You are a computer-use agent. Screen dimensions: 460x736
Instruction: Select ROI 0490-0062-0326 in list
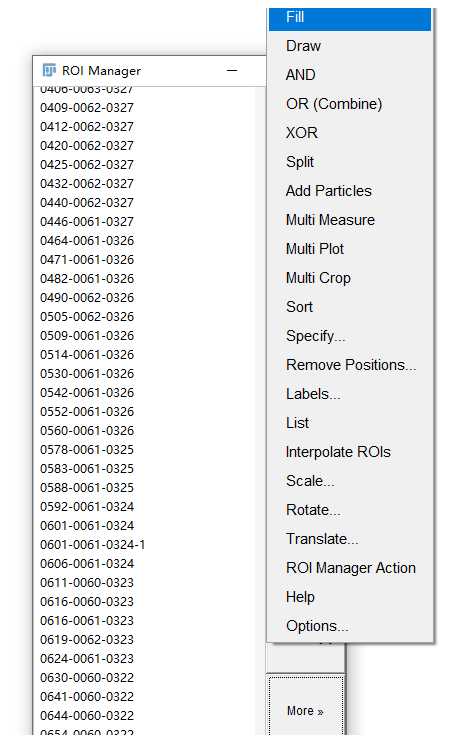point(87,298)
